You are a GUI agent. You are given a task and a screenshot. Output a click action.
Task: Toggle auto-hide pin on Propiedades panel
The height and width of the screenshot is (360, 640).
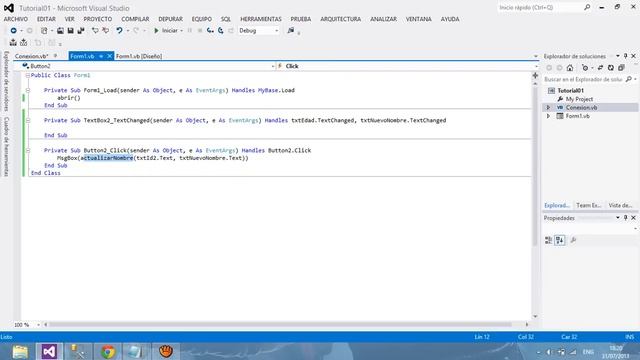click(x=625, y=218)
